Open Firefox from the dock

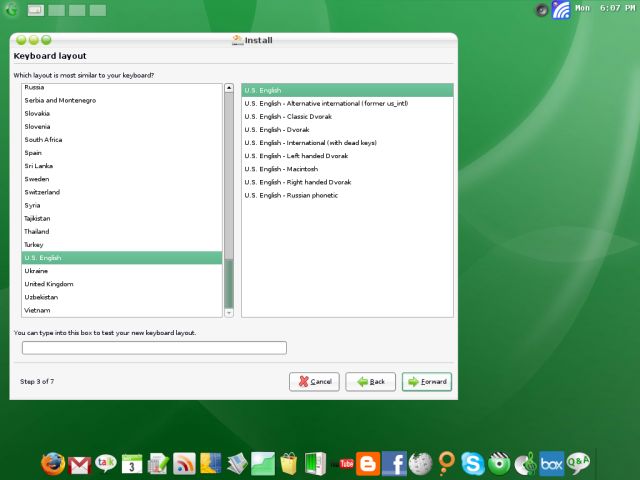[x=53, y=464]
